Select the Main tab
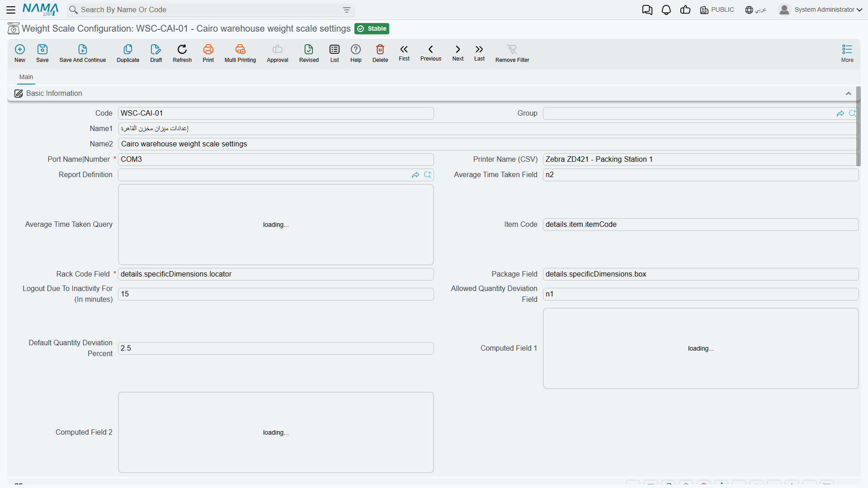 pyautogui.click(x=26, y=77)
